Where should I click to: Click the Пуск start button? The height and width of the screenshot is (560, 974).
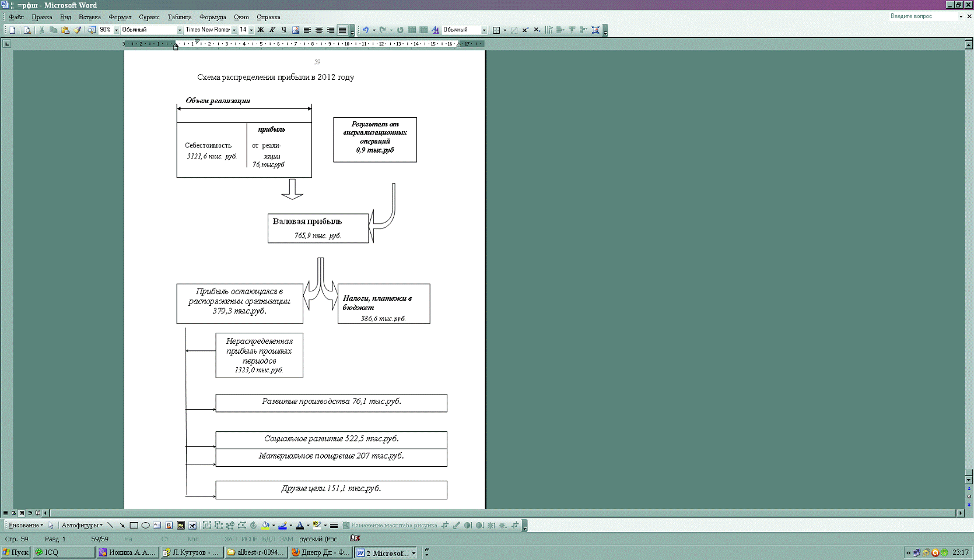coord(16,552)
